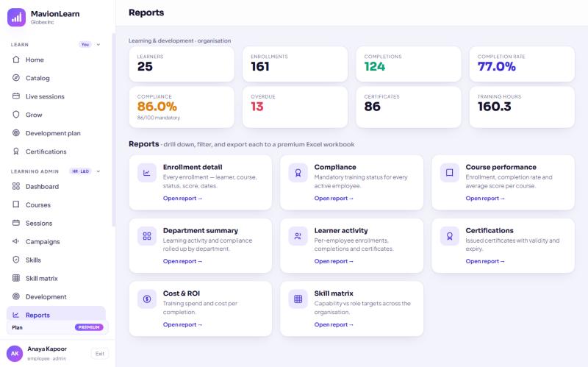588x367 pixels.
Task: Click the Cost & ROI card title
Action: pyautogui.click(x=181, y=293)
